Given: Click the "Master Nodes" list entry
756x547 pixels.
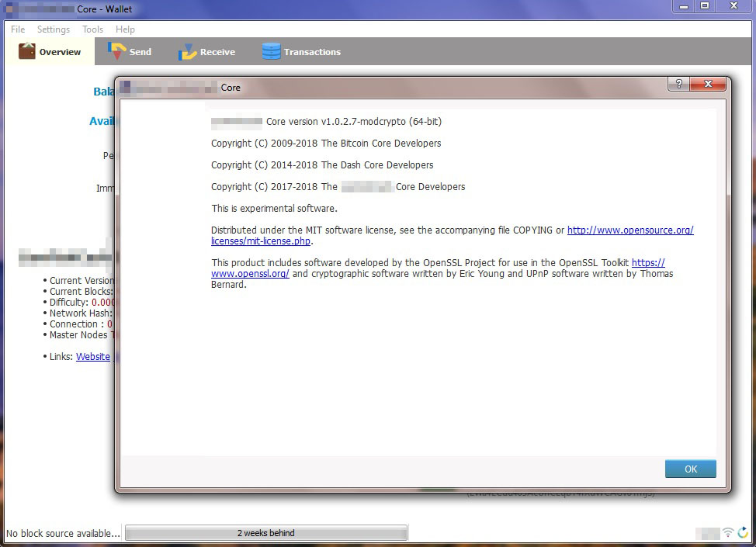Looking at the screenshot, I should [78, 335].
